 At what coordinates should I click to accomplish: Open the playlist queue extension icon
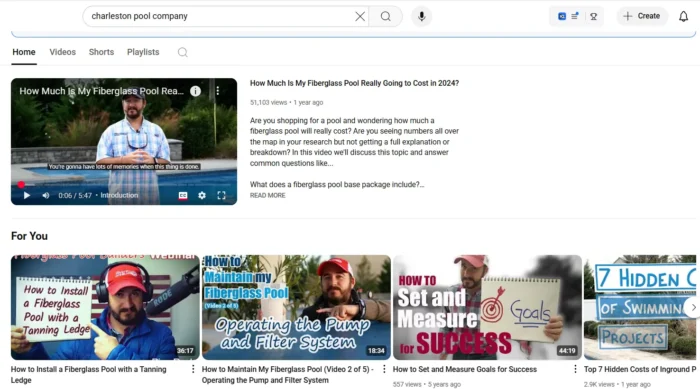(575, 16)
